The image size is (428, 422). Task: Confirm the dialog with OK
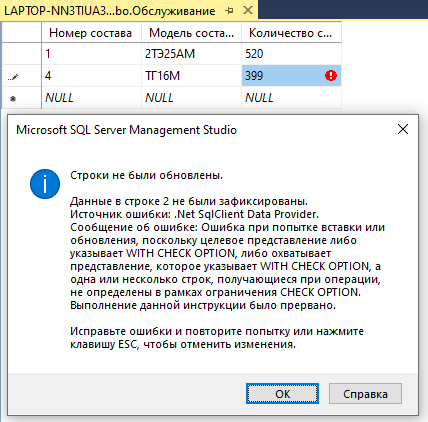(x=282, y=393)
